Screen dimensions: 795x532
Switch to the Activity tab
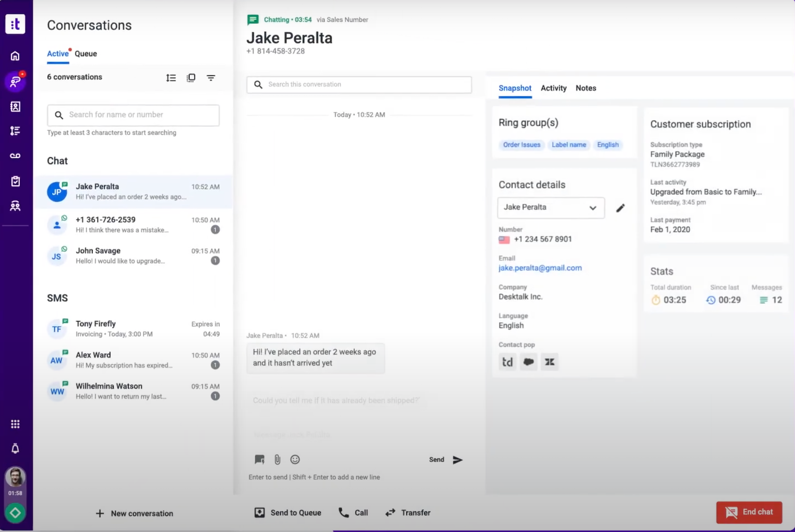point(553,88)
